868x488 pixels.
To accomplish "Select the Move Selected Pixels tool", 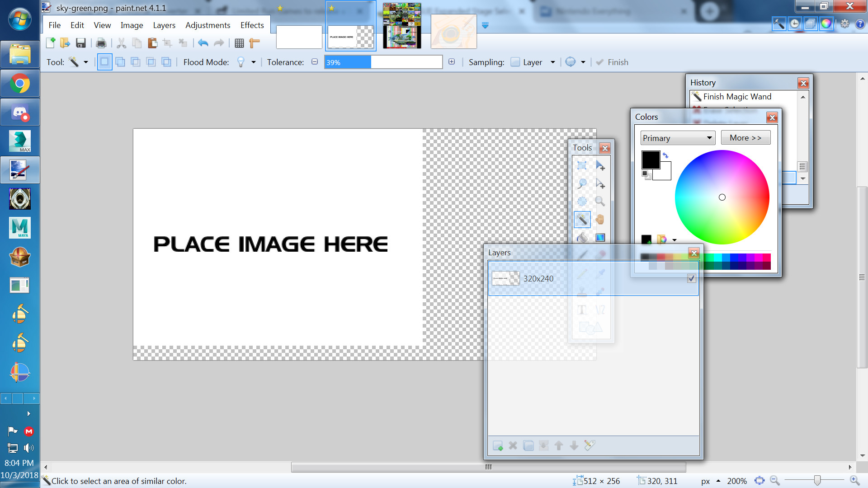I will 600,166.
